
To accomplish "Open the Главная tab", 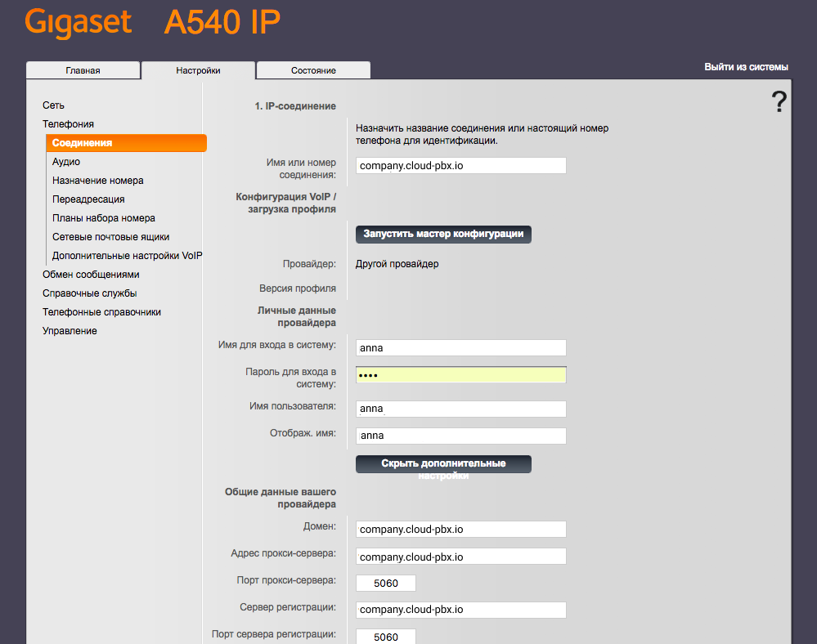I will (83, 70).
